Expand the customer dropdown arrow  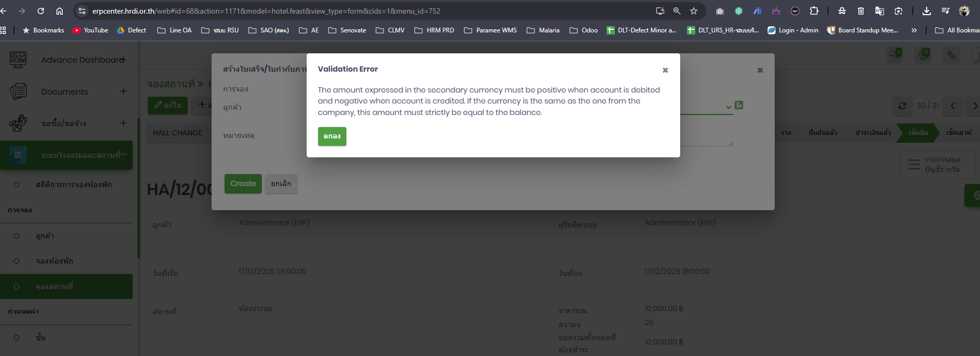[728, 107]
